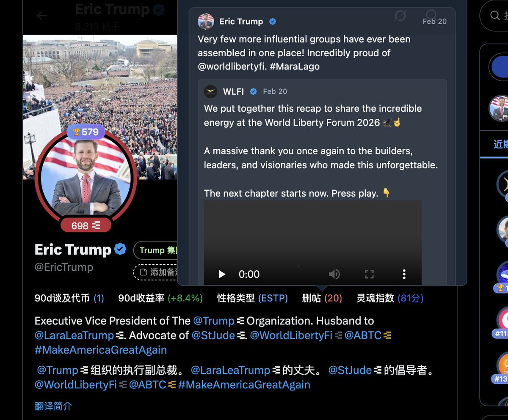
Task: Add a note with the 添加备注 button
Action: pos(156,272)
